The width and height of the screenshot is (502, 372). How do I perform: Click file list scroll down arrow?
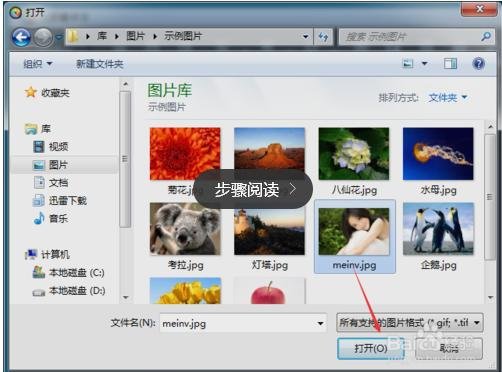490,297
